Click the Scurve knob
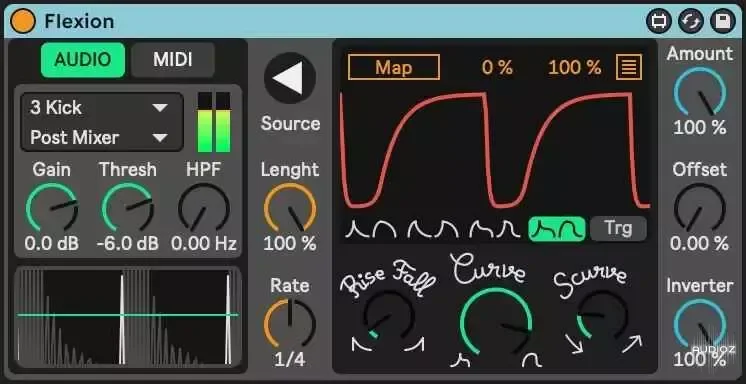Image resolution: width=746 pixels, height=384 pixels. click(603, 316)
